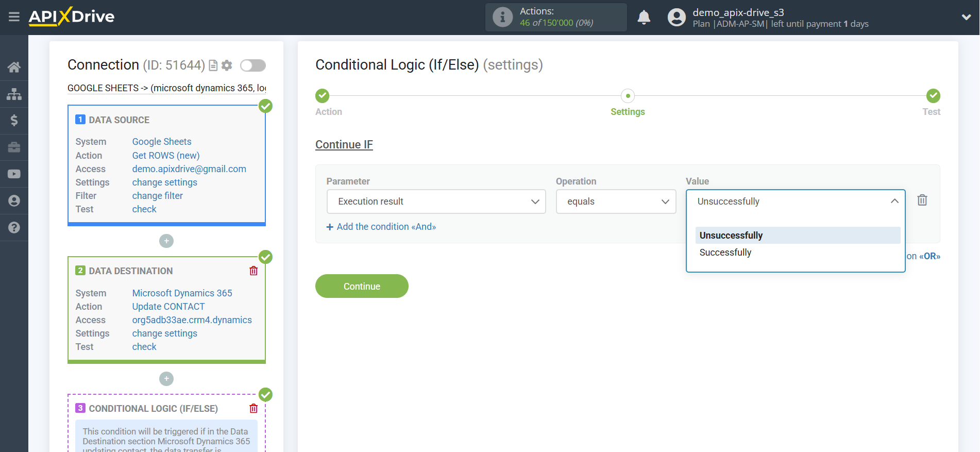Click check under Data Source Test
Screen dimensions: 980x452
click(144, 209)
